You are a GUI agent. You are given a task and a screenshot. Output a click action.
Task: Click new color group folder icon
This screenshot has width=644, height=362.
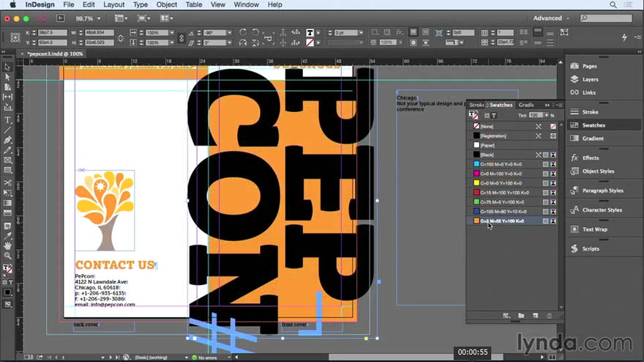point(521,316)
